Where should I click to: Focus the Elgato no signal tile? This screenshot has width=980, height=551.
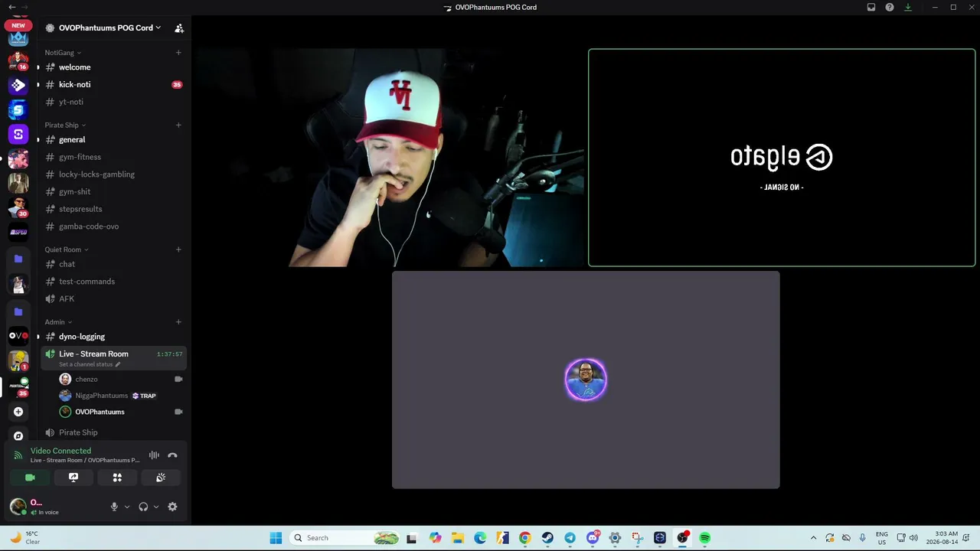click(x=782, y=158)
